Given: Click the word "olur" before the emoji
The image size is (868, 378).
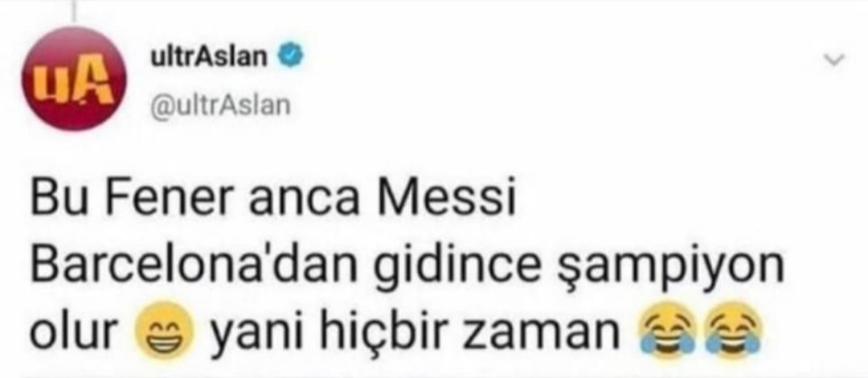Looking at the screenshot, I should point(73,331).
